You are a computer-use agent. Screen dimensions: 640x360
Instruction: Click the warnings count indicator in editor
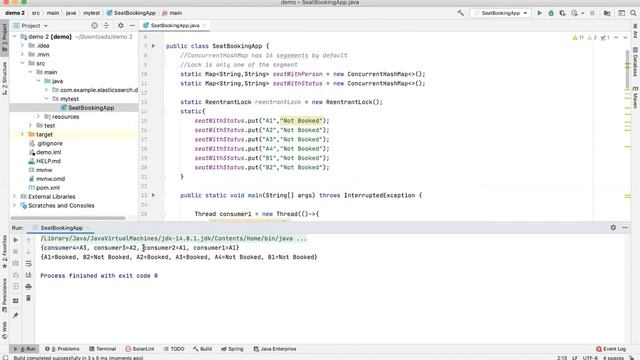[578, 38]
